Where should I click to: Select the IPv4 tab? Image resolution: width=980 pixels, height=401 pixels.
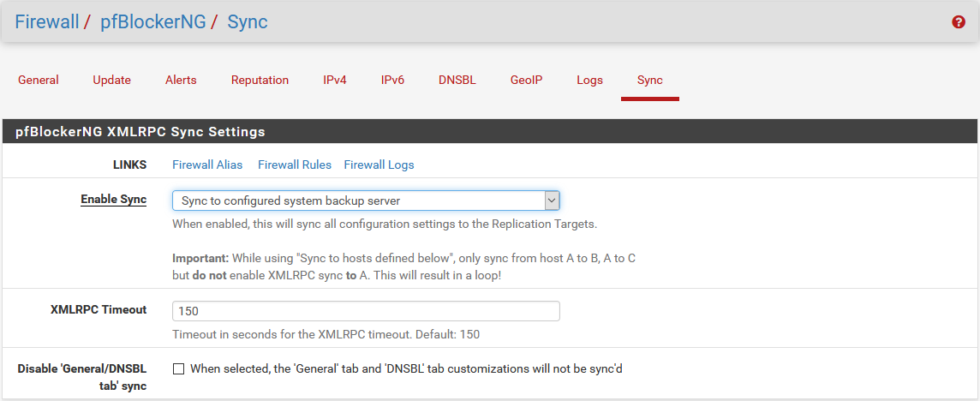[x=335, y=80]
